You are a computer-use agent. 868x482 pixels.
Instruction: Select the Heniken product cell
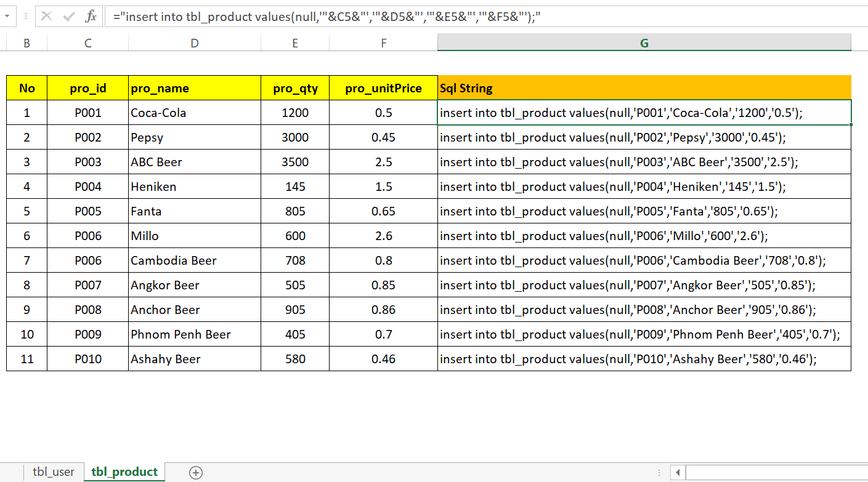click(x=195, y=187)
